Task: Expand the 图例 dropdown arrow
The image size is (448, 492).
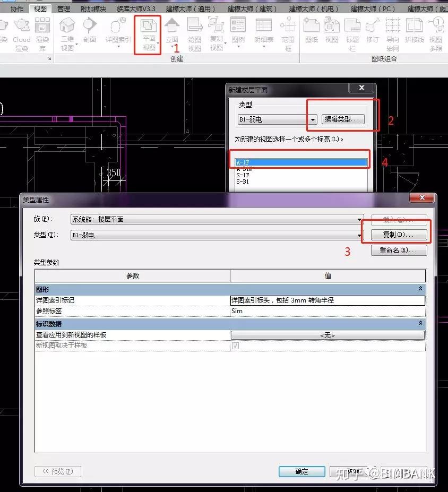Action: pos(238,46)
